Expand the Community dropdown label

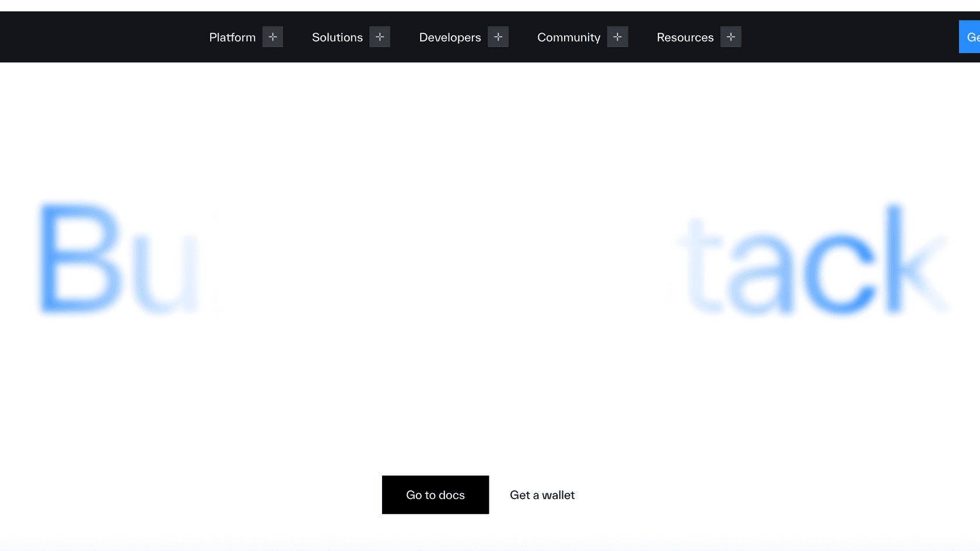coord(569,37)
